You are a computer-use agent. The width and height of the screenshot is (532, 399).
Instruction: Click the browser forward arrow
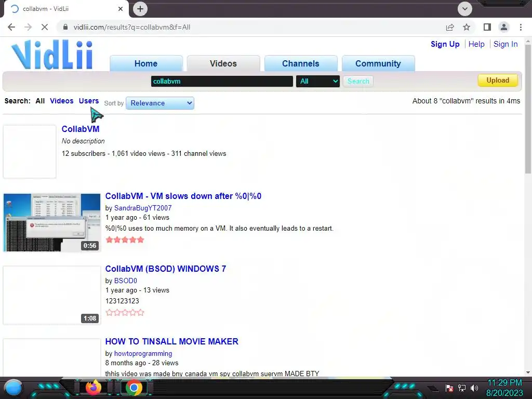[28, 27]
